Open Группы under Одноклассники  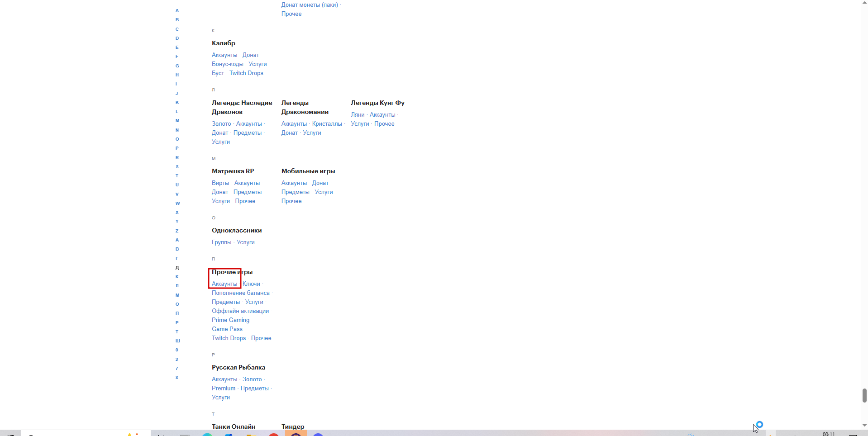point(221,242)
